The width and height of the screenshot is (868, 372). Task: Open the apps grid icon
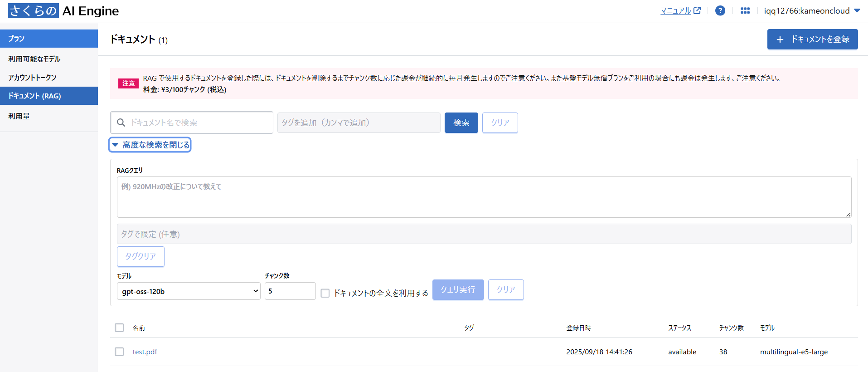(x=745, y=10)
